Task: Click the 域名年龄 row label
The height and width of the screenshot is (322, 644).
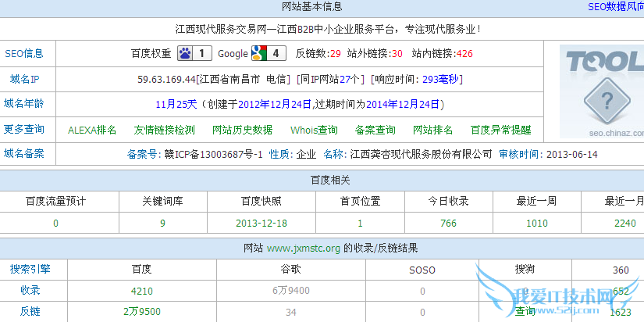Action: [x=24, y=104]
